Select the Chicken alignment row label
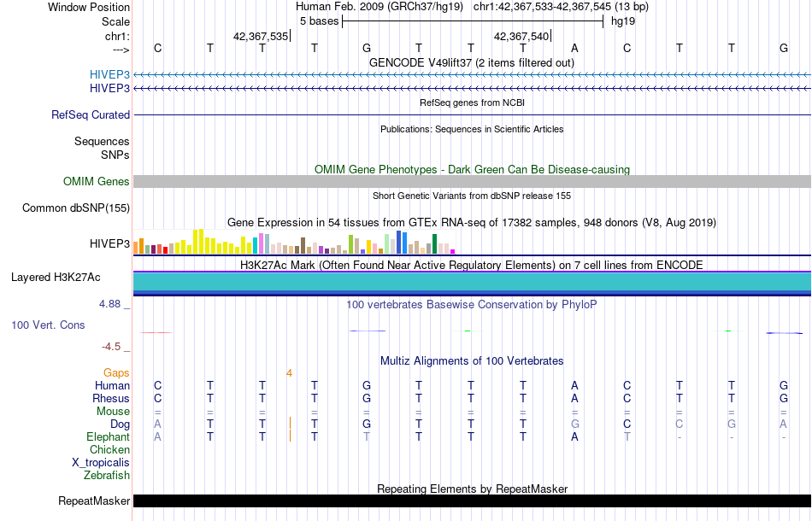Screen dimensions: 812x521 point(109,449)
